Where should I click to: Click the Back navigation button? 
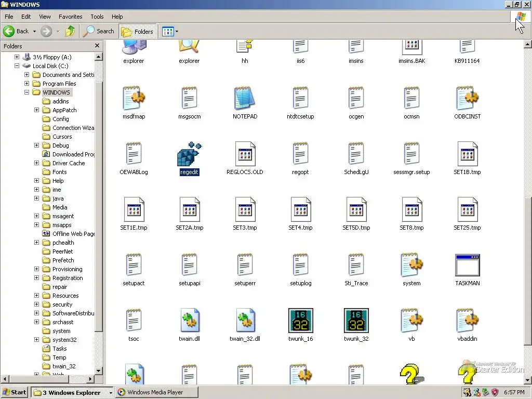16,31
